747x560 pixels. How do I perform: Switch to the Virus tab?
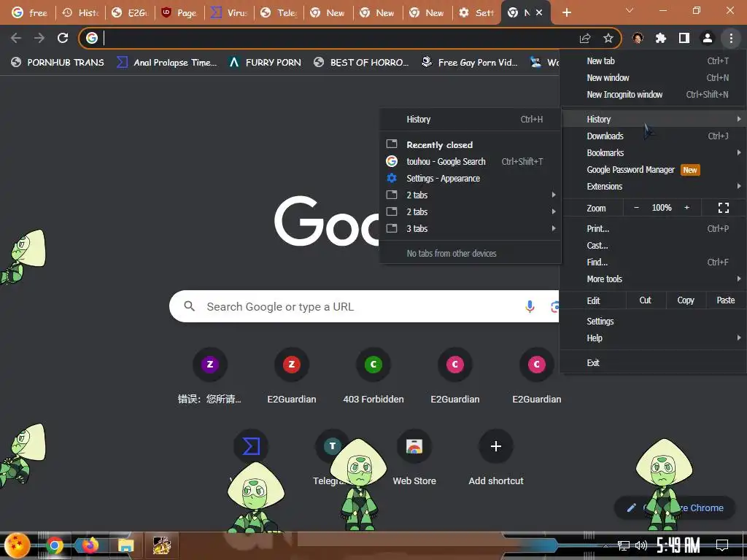point(230,13)
